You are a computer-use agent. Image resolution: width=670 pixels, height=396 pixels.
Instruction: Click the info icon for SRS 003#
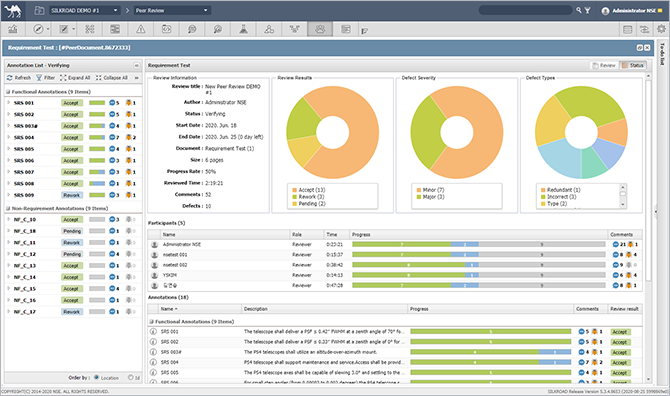point(153,352)
